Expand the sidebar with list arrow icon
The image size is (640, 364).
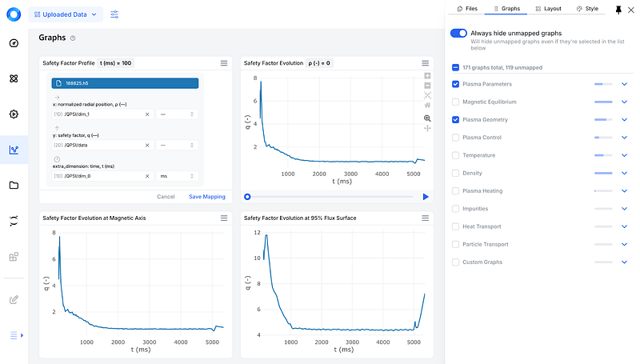[x=16, y=335]
